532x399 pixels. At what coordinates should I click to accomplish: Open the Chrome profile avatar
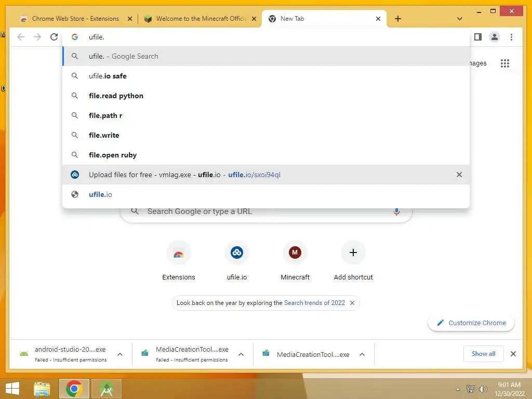click(495, 37)
